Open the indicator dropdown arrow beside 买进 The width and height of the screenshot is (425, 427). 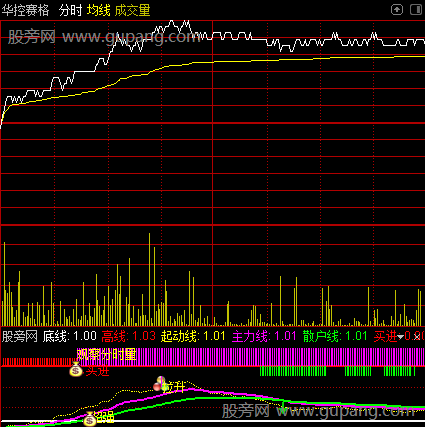[x=401, y=337]
